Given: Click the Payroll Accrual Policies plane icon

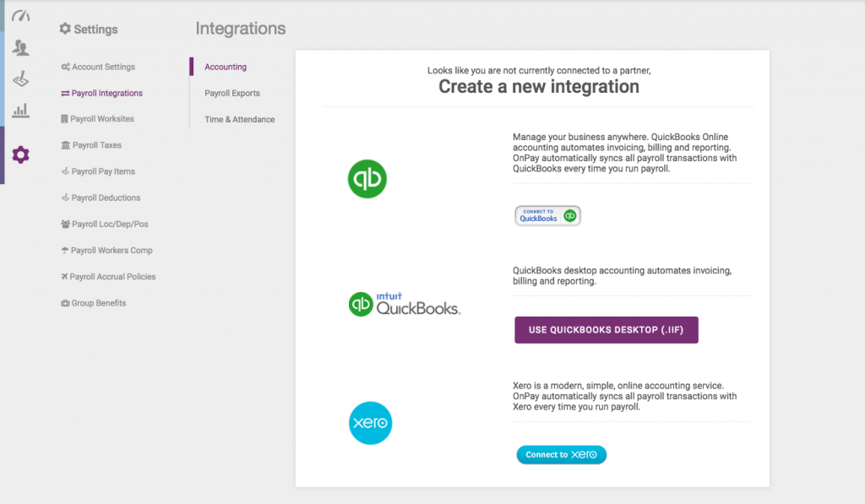Looking at the screenshot, I should pos(64,277).
